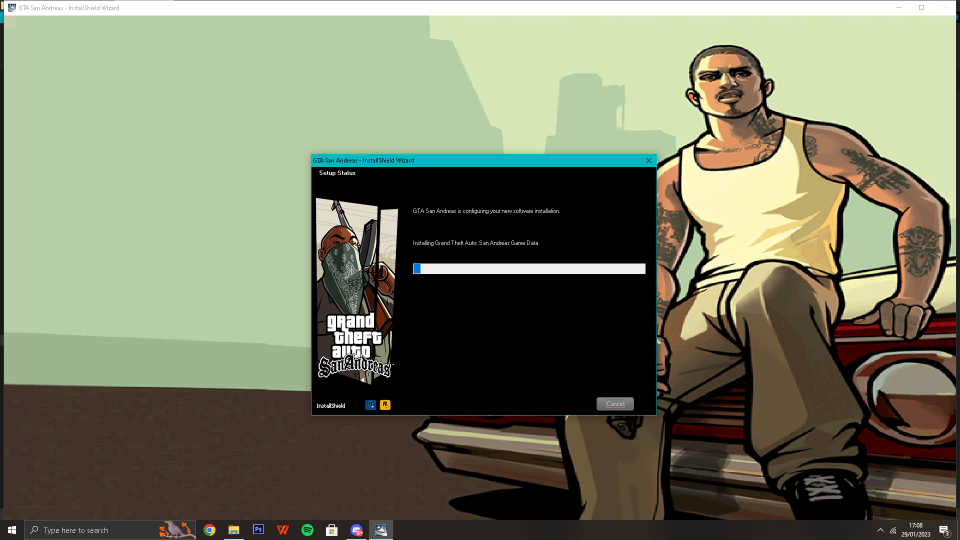Open Microsoft Store from the taskbar
This screenshot has width=960, height=540.
click(332, 530)
